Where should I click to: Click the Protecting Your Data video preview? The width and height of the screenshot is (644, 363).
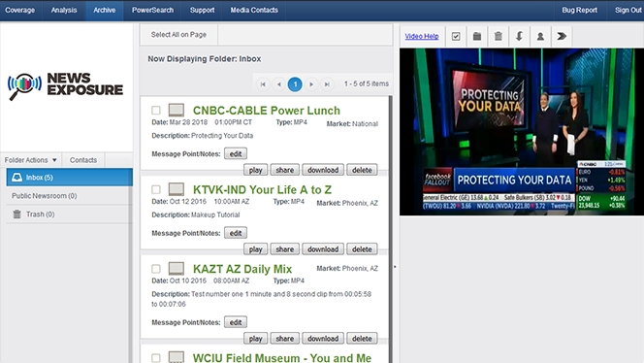[522, 132]
